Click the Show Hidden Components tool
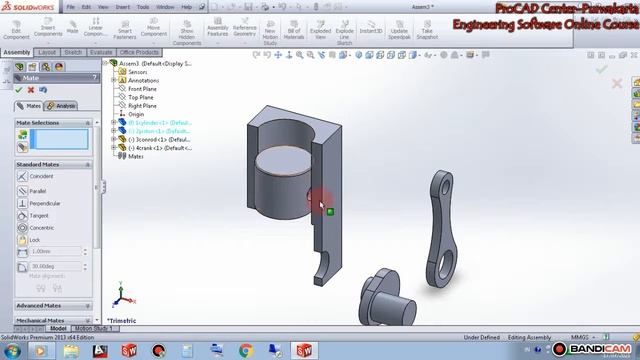 tap(187, 33)
